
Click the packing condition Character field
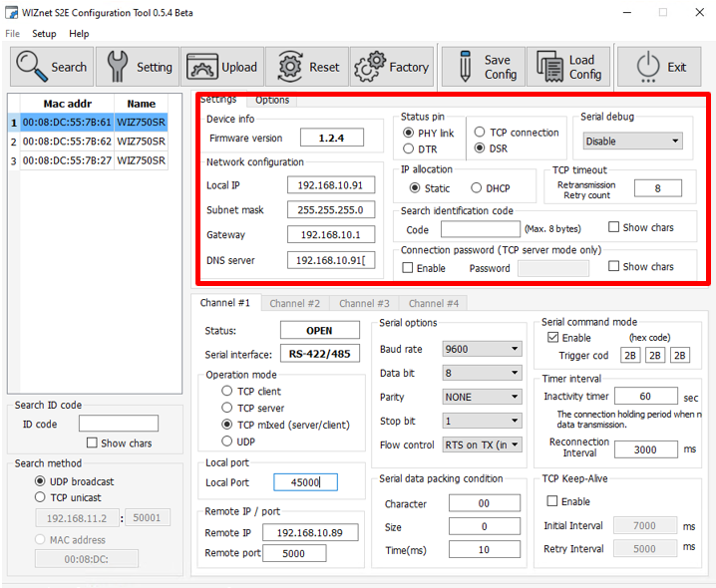(485, 503)
